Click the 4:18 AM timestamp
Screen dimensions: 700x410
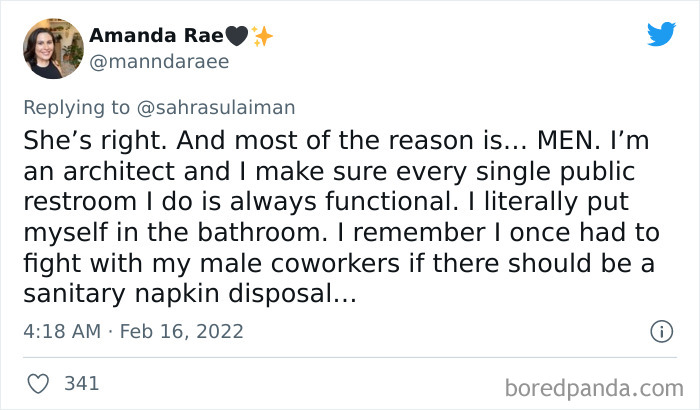point(62,331)
